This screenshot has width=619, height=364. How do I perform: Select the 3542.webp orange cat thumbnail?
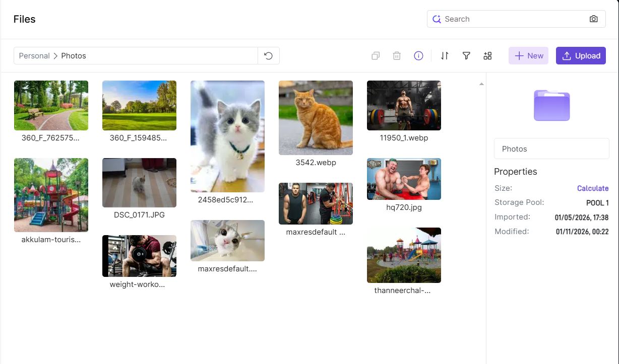click(x=316, y=118)
